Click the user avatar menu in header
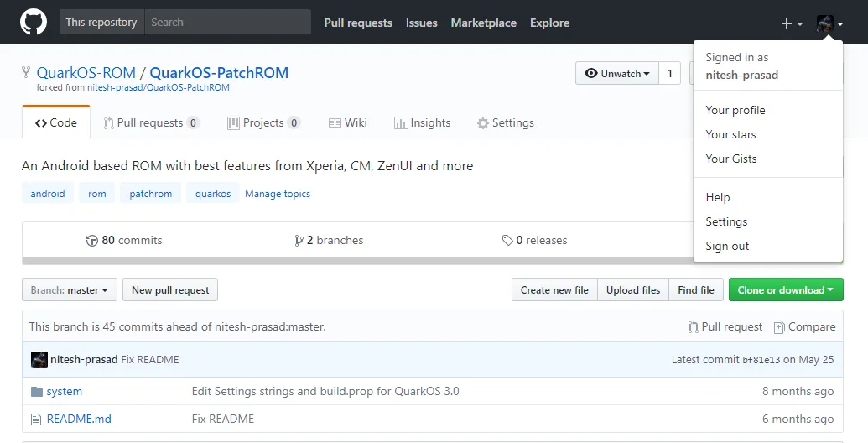The width and height of the screenshot is (868, 443). coord(829,23)
